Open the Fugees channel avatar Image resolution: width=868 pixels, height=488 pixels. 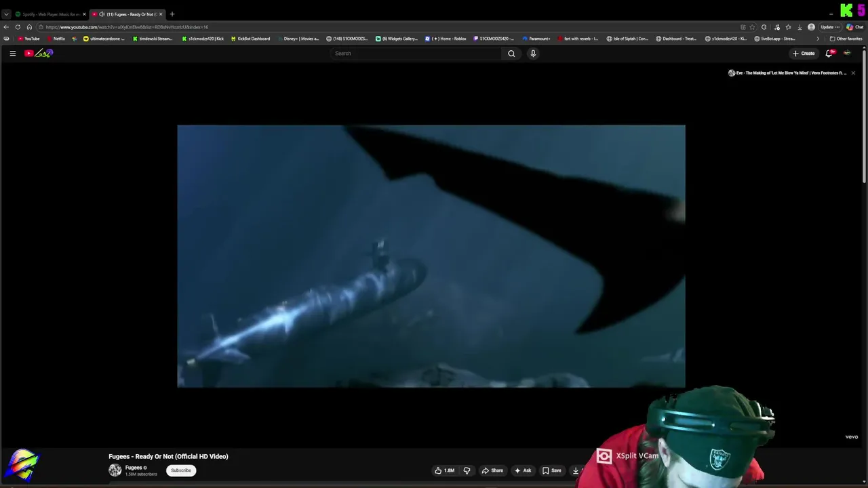pyautogui.click(x=115, y=470)
